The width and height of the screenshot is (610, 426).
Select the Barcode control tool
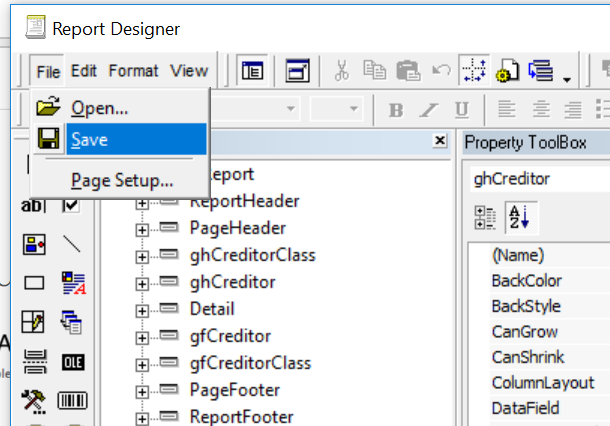tap(72, 400)
